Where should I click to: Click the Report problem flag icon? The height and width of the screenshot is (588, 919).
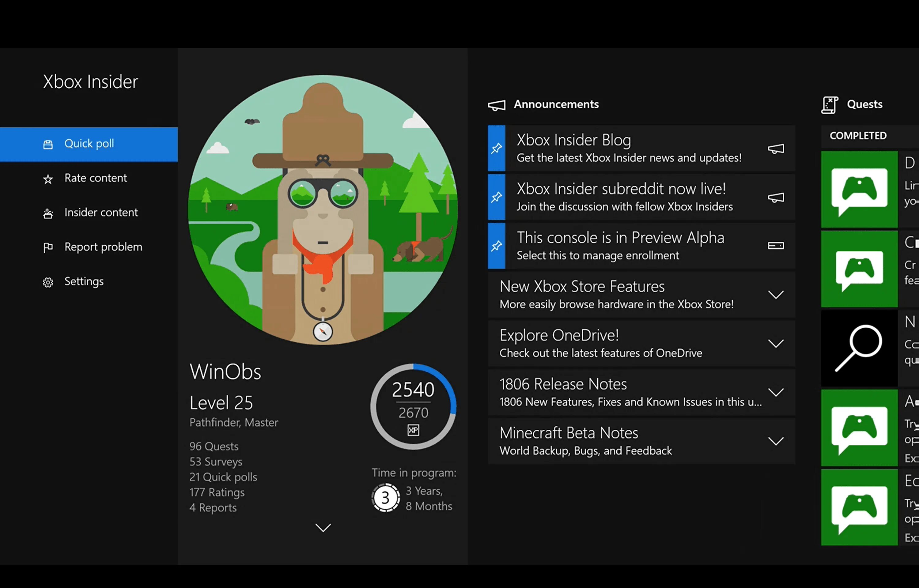pyautogui.click(x=48, y=248)
